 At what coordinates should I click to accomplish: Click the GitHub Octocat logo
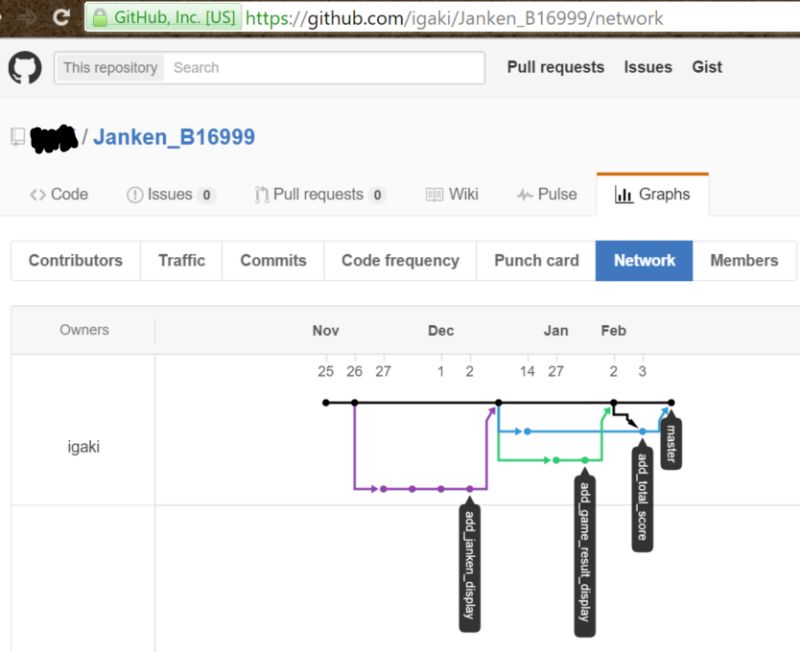(27, 68)
